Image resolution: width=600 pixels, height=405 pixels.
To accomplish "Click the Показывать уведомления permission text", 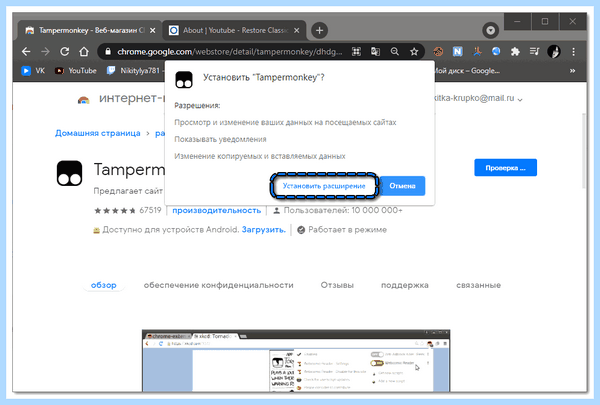I will pyautogui.click(x=220, y=139).
